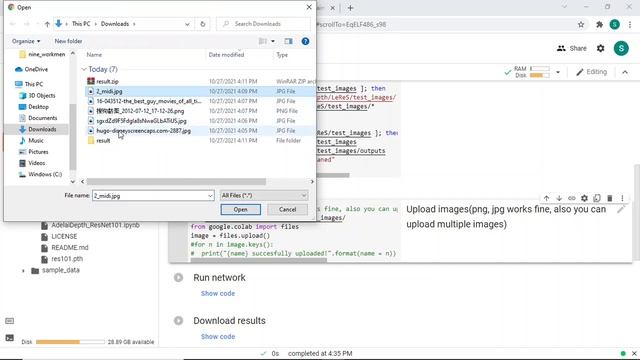640x360 pixels.
Task: Open the large green account avatar in Colab
Action: click(621, 48)
